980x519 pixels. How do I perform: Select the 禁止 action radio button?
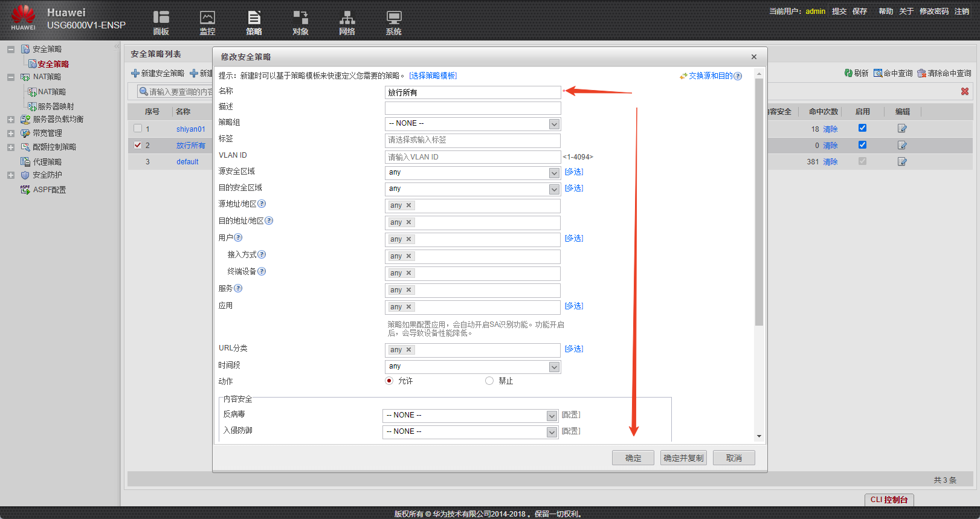(x=489, y=381)
